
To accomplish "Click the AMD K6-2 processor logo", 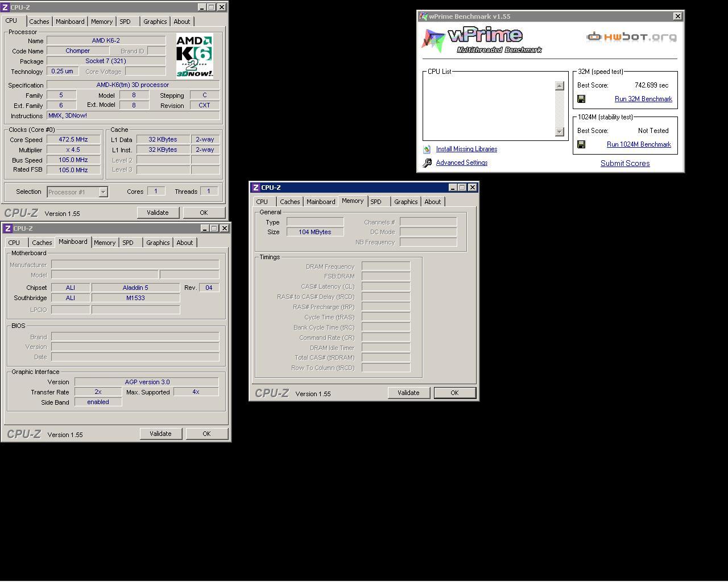I will click(x=195, y=56).
